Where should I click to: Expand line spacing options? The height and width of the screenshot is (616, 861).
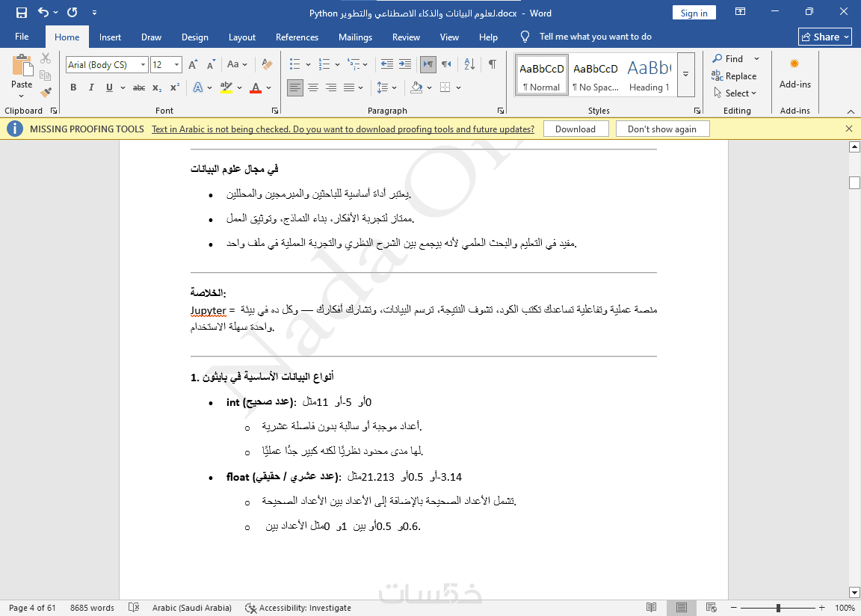click(395, 88)
